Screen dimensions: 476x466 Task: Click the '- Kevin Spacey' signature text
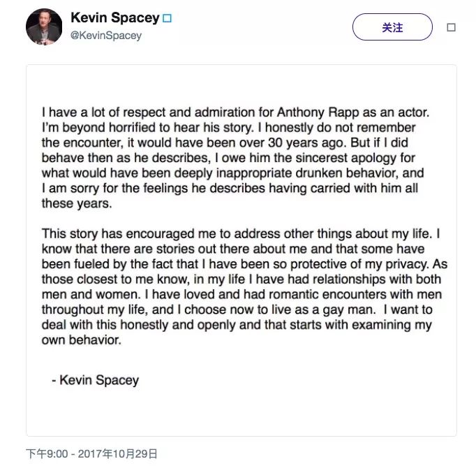point(95,381)
